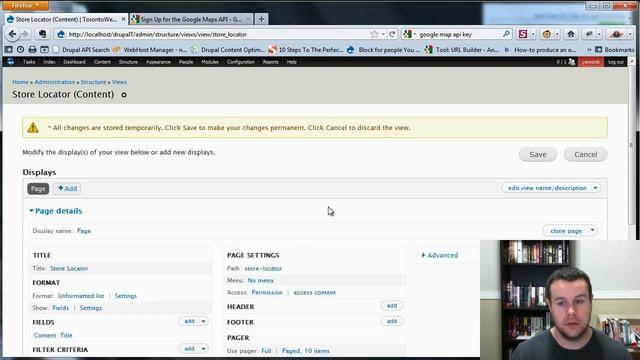Click the planet extension icon in the toolbar

pos(616,34)
